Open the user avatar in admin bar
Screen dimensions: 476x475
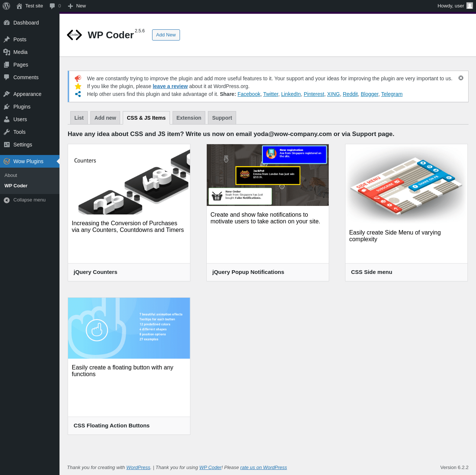coord(470,6)
